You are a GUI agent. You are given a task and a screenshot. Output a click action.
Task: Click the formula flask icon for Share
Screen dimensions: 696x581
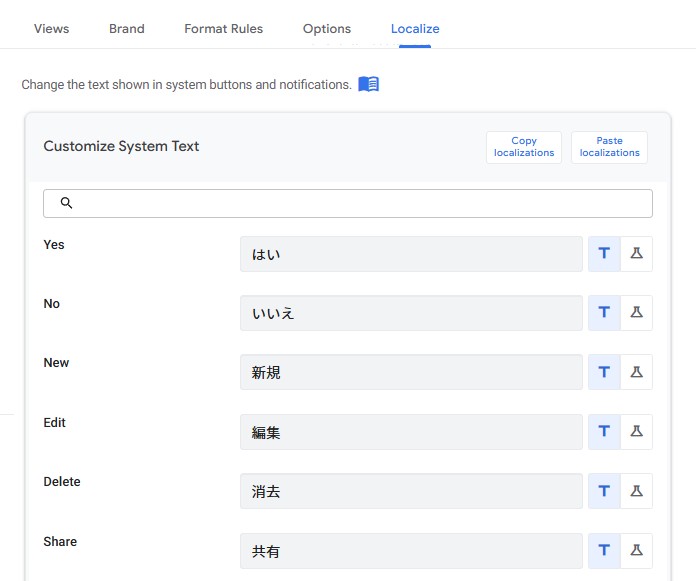click(636, 551)
